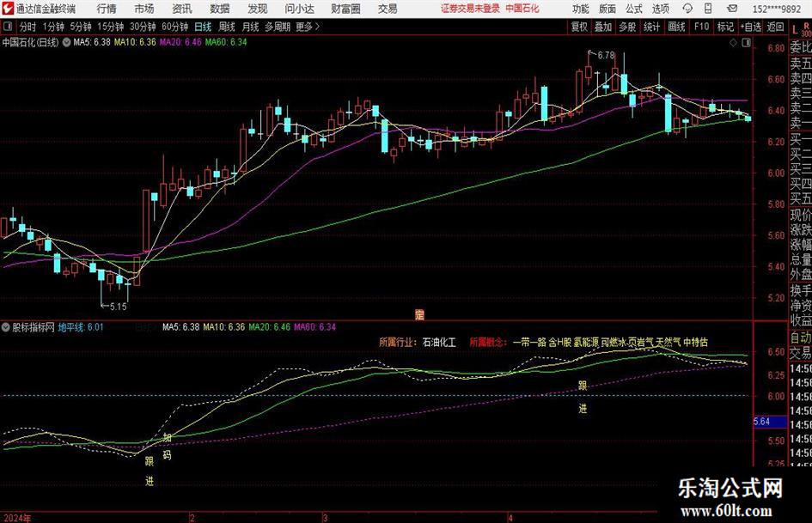Click the 多股 multi-stock button

click(x=627, y=27)
